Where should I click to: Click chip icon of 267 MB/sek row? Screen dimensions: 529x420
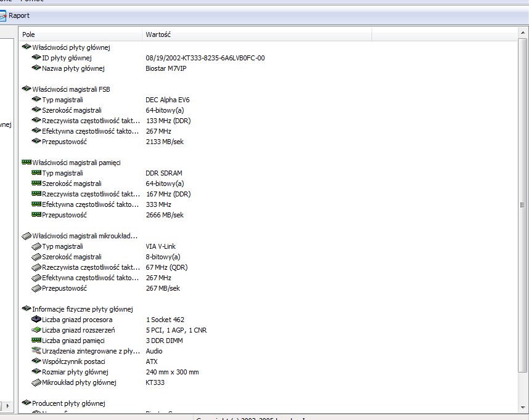point(36,288)
